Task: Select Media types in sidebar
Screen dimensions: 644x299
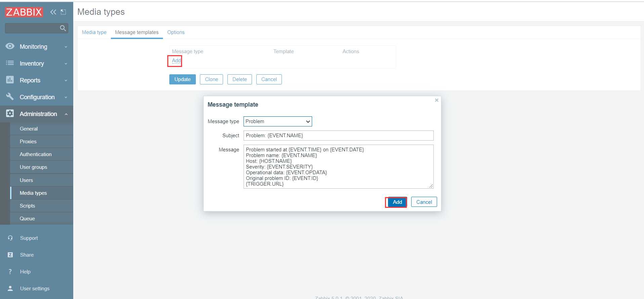Action: 42,193
